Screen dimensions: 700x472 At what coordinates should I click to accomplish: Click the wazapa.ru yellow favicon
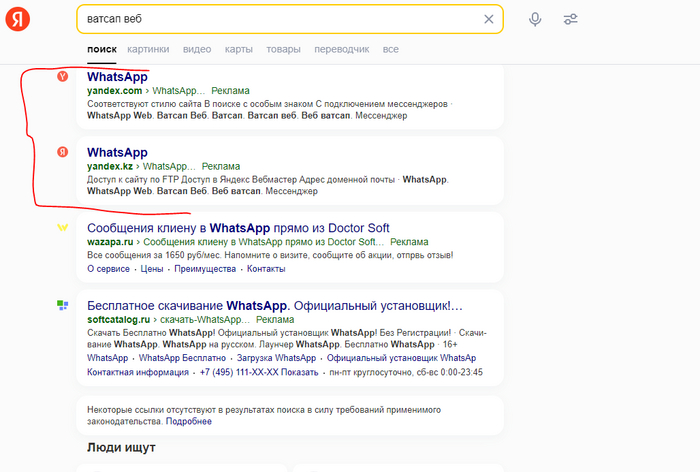pos(62,228)
